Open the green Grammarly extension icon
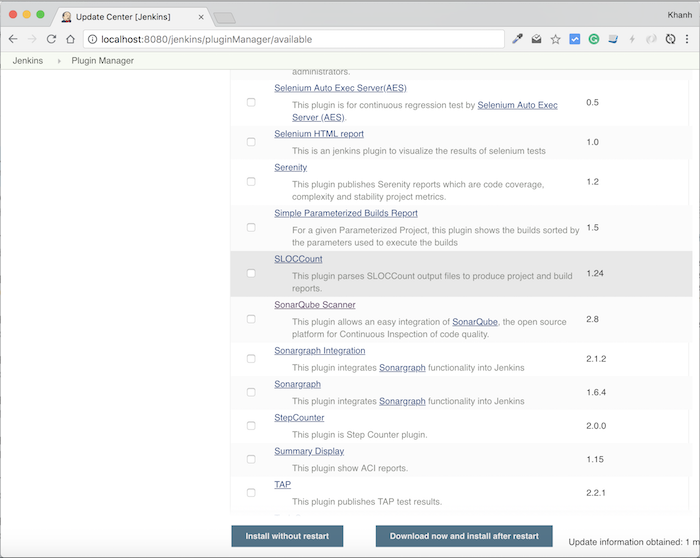The height and width of the screenshot is (558, 700). tap(594, 39)
